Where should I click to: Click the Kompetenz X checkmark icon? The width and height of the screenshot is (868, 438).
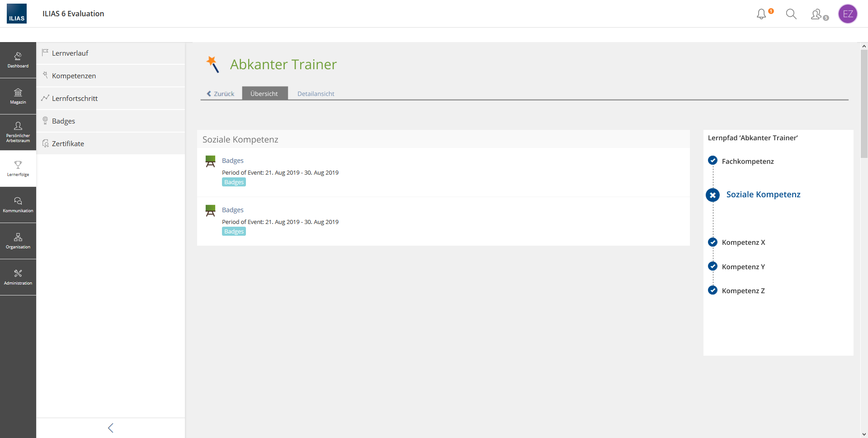point(712,242)
